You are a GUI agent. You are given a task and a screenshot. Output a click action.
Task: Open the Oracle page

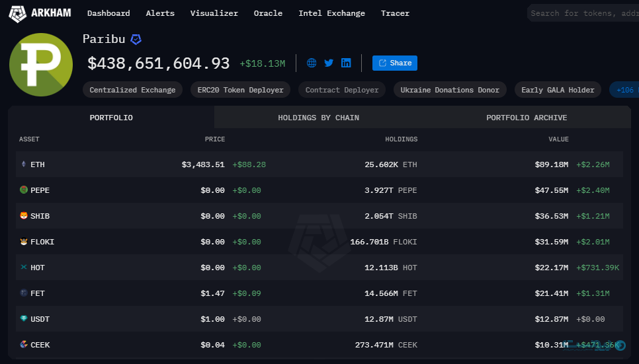pos(268,13)
